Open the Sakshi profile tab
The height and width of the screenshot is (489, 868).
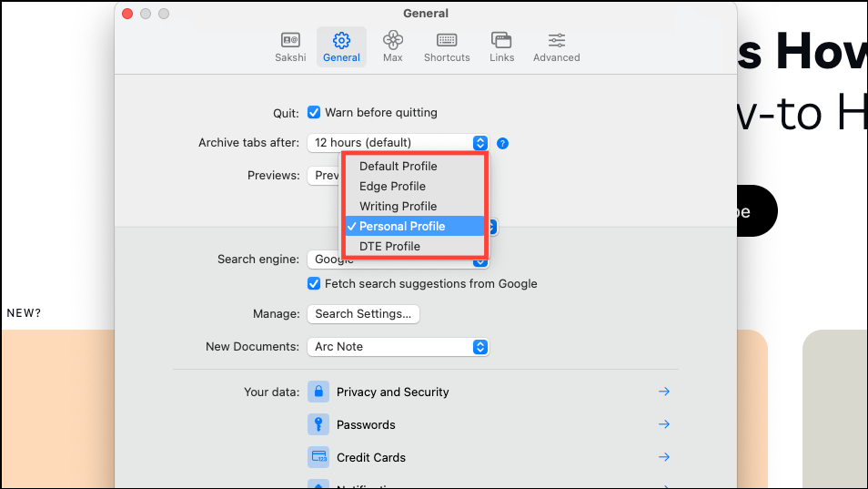pos(290,47)
